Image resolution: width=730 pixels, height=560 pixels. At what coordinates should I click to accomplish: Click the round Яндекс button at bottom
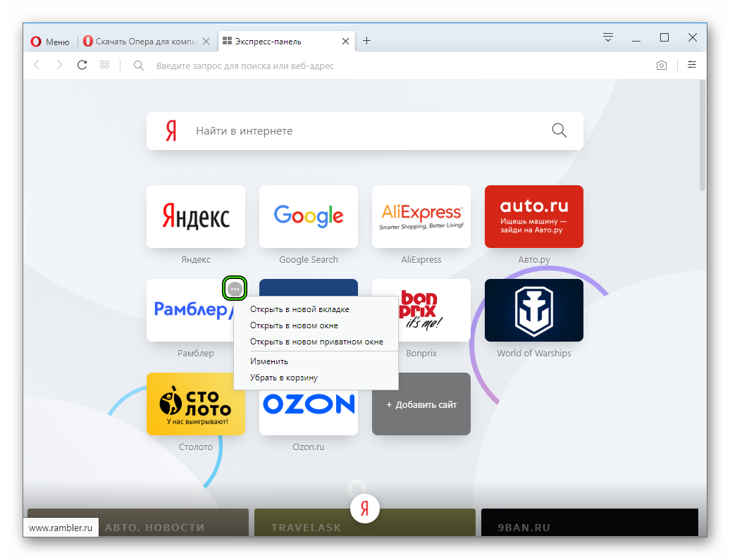[364, 509]
